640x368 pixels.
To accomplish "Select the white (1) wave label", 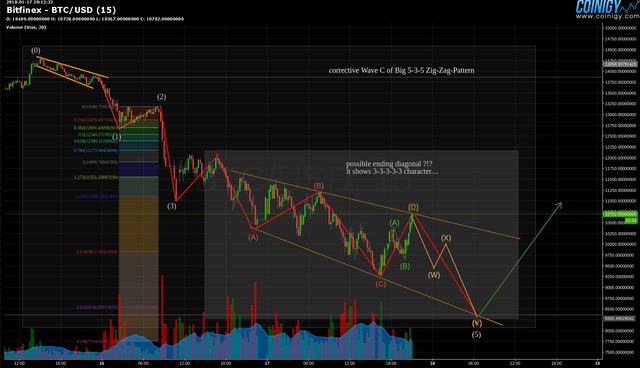I will pyautogui.click(x=117, y=137).
